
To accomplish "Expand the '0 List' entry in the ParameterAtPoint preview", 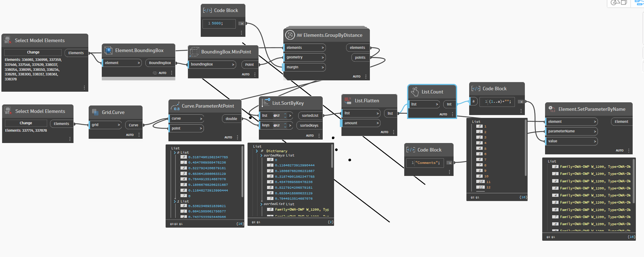I will 175,153.
